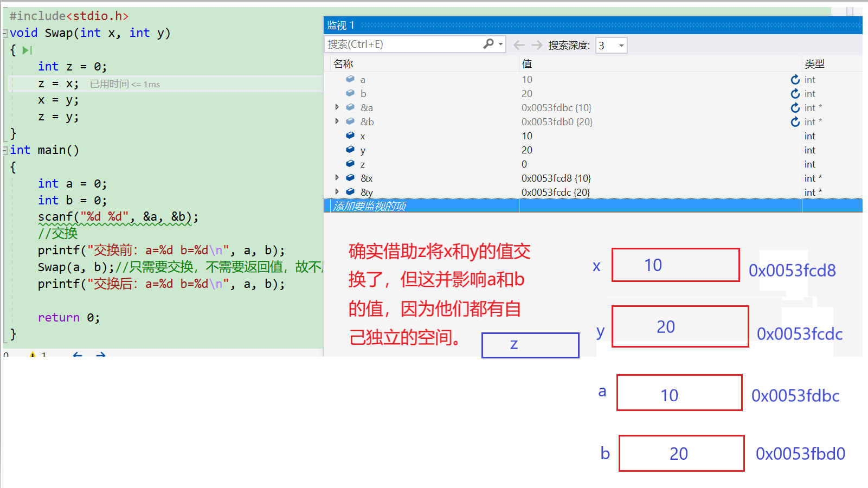Expand the &x watch entry

click(x=337, y=178)
